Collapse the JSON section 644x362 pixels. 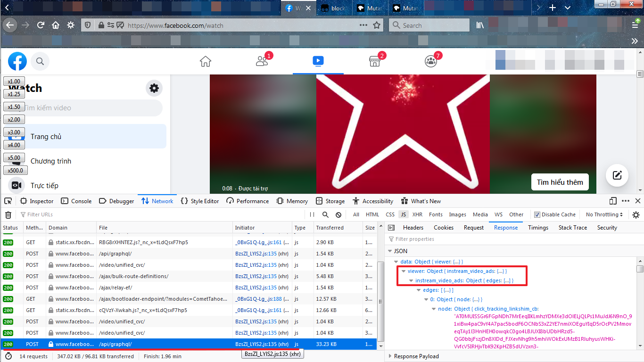point(390,251)
